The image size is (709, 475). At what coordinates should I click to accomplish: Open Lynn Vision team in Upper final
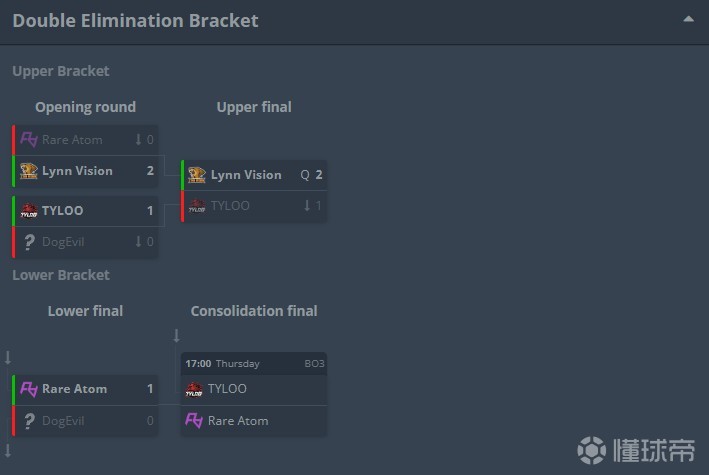(245, 175)
